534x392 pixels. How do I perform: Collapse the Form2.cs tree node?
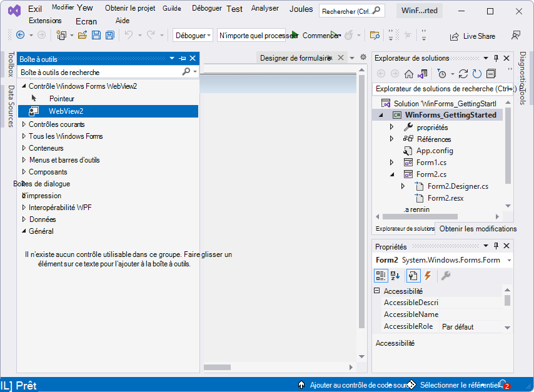pos(392,174)
